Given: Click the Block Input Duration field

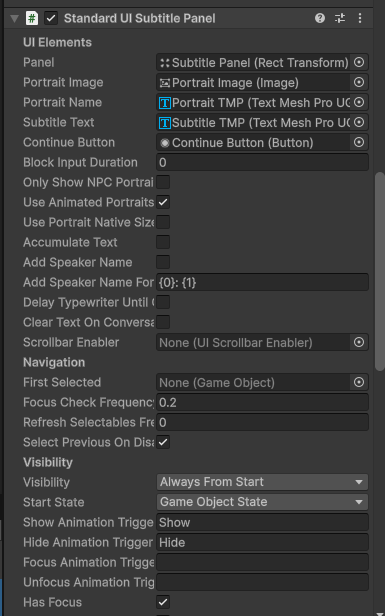Looking at the screenshot, I should (262, 162).
